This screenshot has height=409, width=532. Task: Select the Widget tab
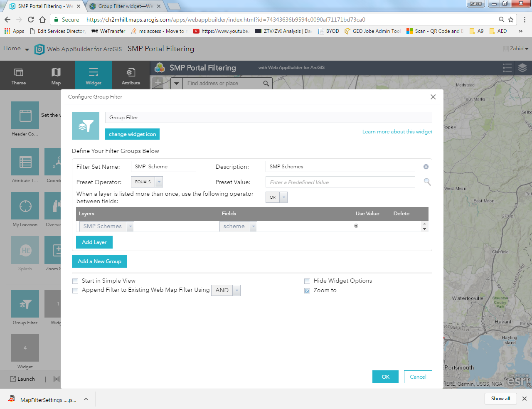(x=94, y=75)
